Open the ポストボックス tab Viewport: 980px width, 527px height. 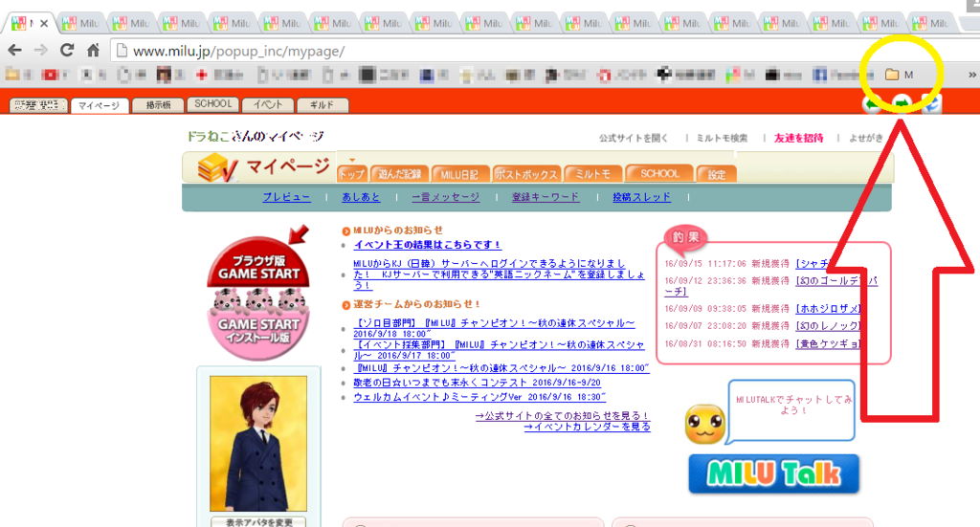pyautogui.click(x=527, y=174)
